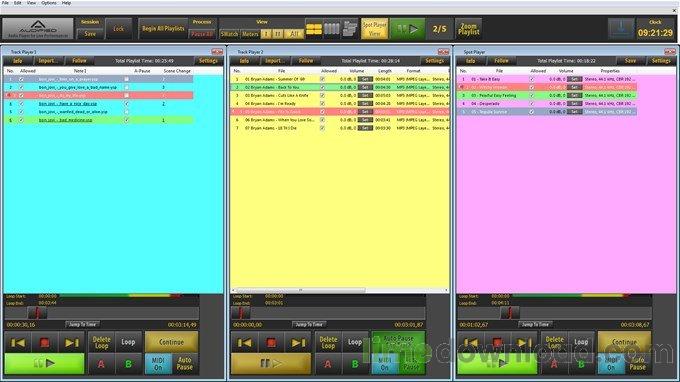Toggle Allowed checkbox for Cuts Like A Knife
This screenshot has width=680, height=382.
tap(322, 95)
